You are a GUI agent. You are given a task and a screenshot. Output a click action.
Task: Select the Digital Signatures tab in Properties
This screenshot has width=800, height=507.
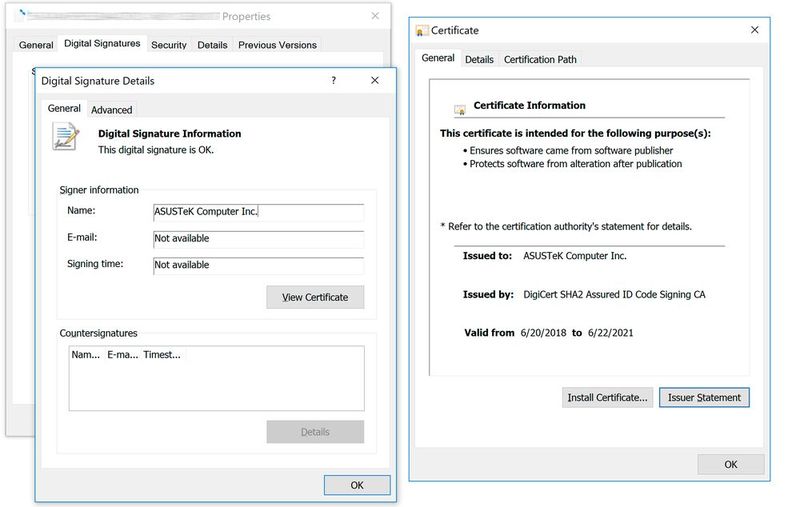pyautogui.click(x=102, y=43)
